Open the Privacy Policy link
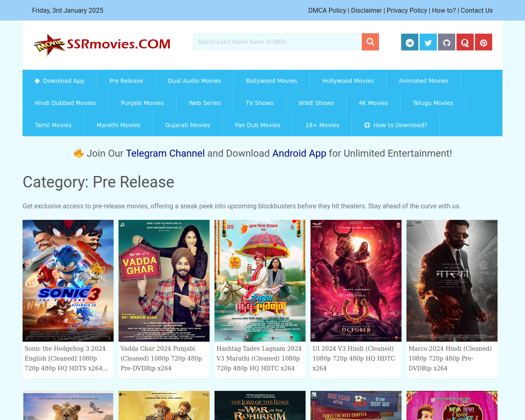 (407, 10)
